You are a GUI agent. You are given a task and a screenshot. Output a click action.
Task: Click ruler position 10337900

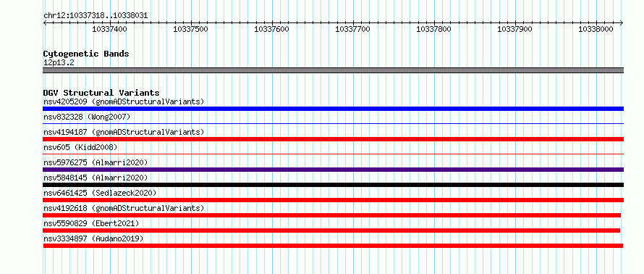pos(514,29)
